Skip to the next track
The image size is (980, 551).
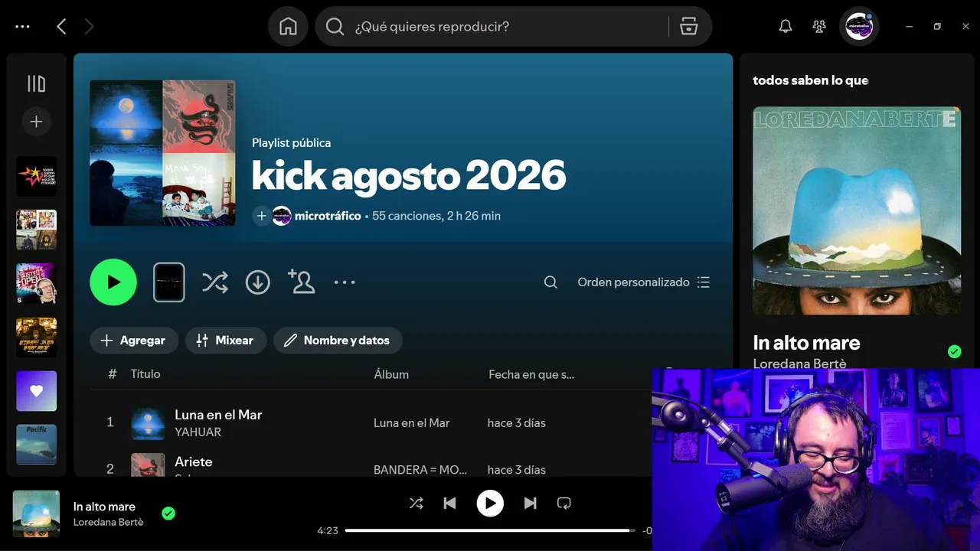(x=530, y=503)
